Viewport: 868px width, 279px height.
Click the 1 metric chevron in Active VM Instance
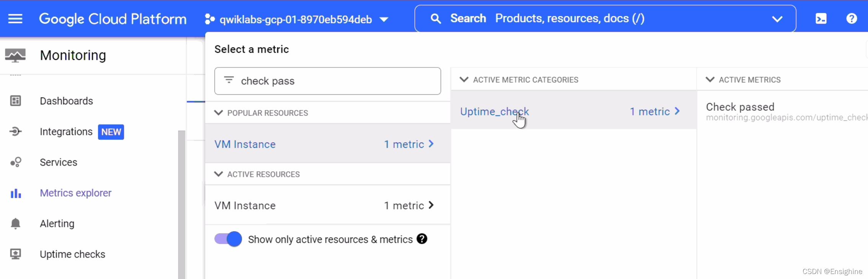431,205
